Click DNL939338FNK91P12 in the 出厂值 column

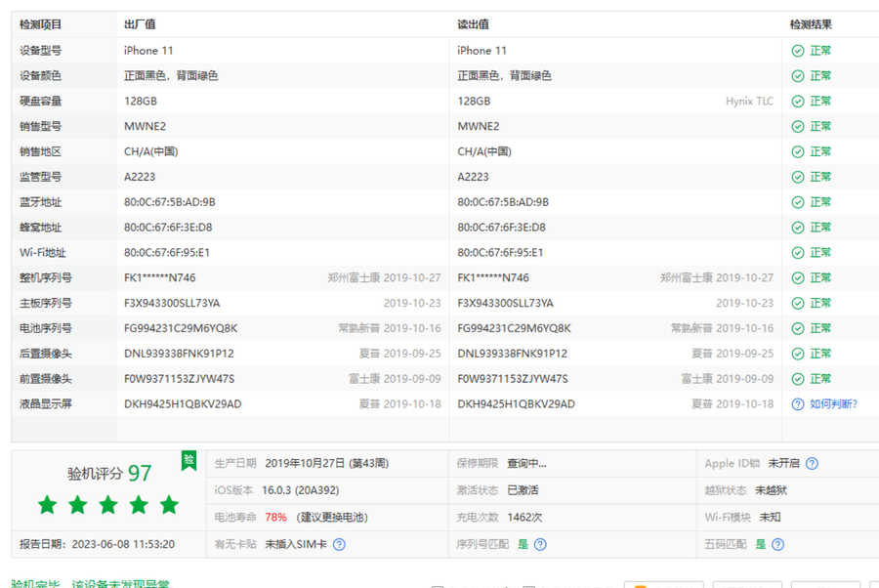point(179,354)
